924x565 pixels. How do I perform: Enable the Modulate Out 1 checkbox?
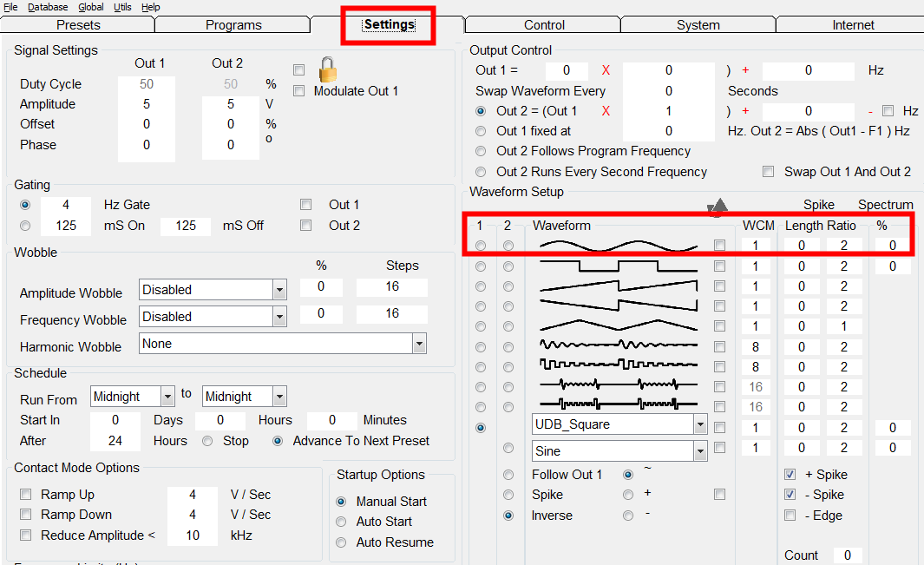[299, 91]
